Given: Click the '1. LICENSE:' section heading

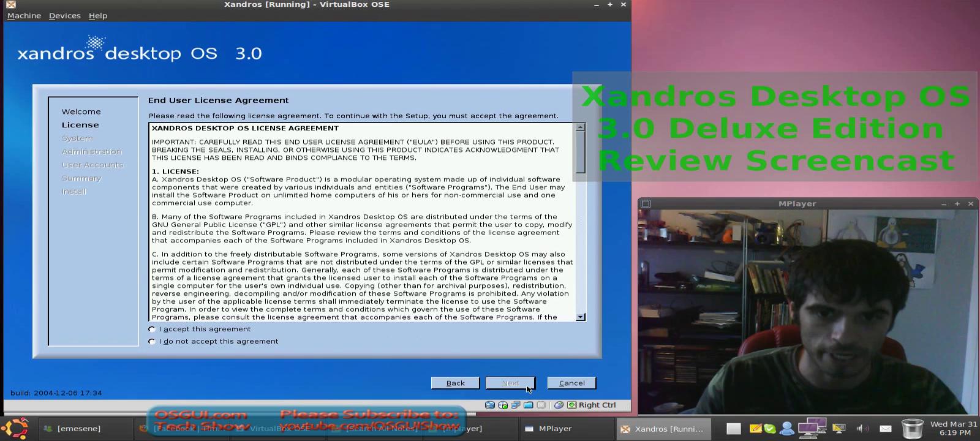Looking at the screenshot, I should tap(175, 171).
